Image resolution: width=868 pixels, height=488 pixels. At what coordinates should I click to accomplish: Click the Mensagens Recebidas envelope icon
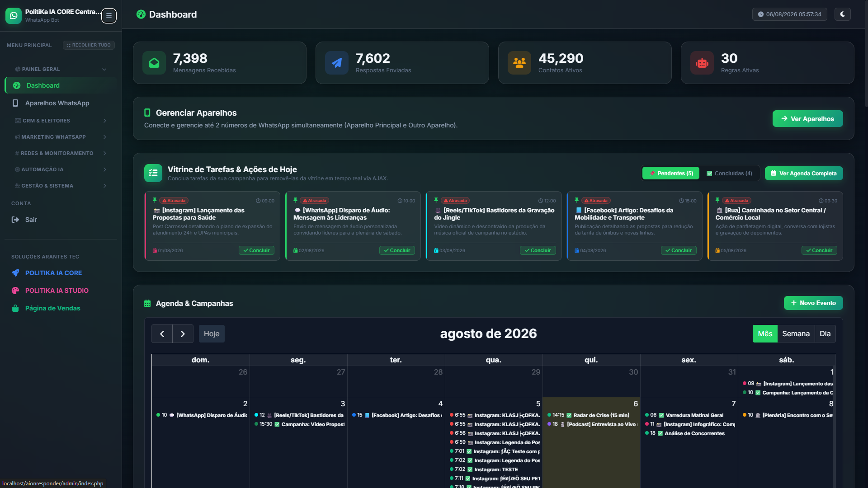coord(154,63)
